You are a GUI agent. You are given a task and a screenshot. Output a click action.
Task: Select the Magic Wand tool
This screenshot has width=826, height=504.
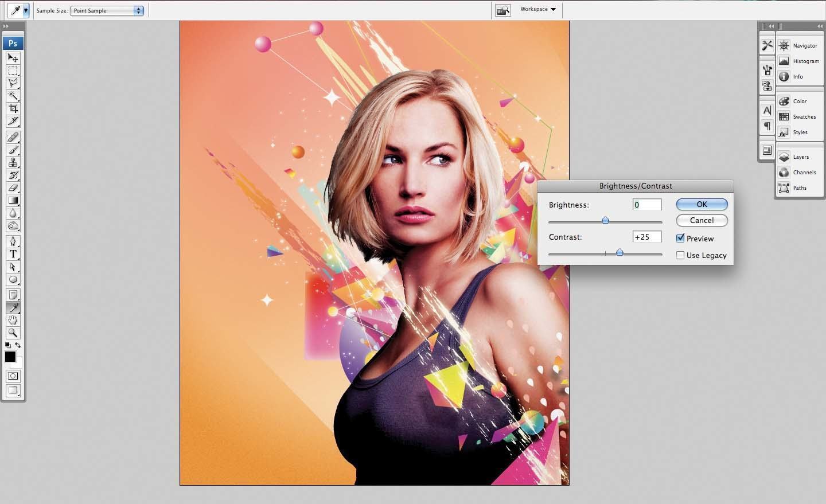point(13,96)
